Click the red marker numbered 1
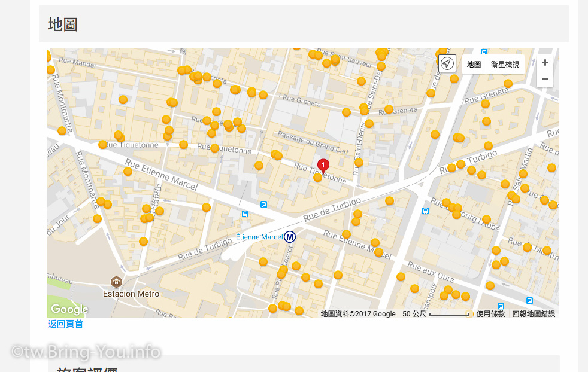This screenshot has width=588, height=372. pos(323,166)
